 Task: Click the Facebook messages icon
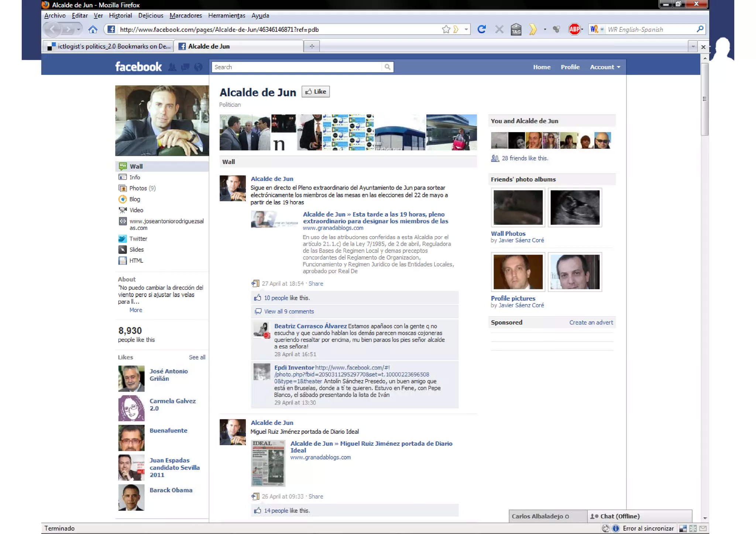tap(185, 67)
